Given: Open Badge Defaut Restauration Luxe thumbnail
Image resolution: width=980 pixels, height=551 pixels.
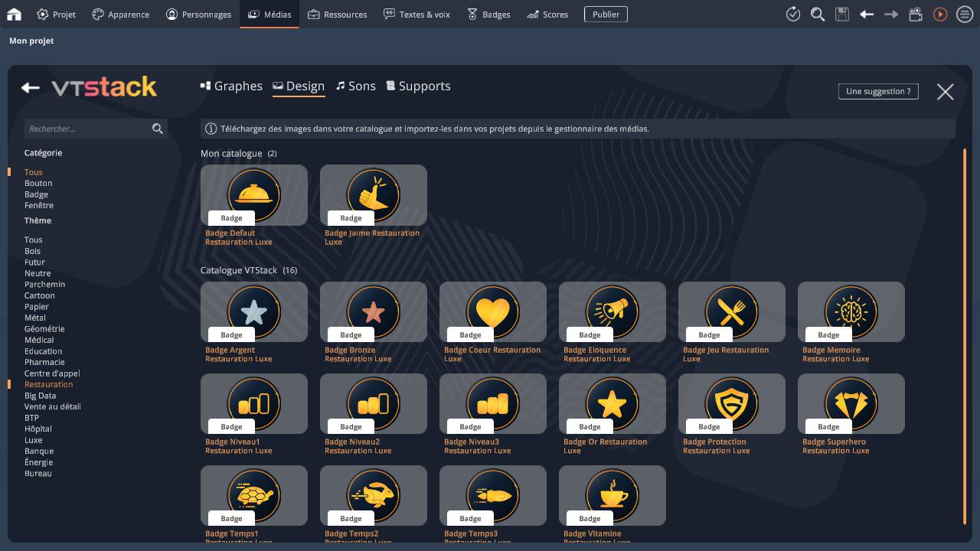Looking at the screenshot, I should coord(254,195).
